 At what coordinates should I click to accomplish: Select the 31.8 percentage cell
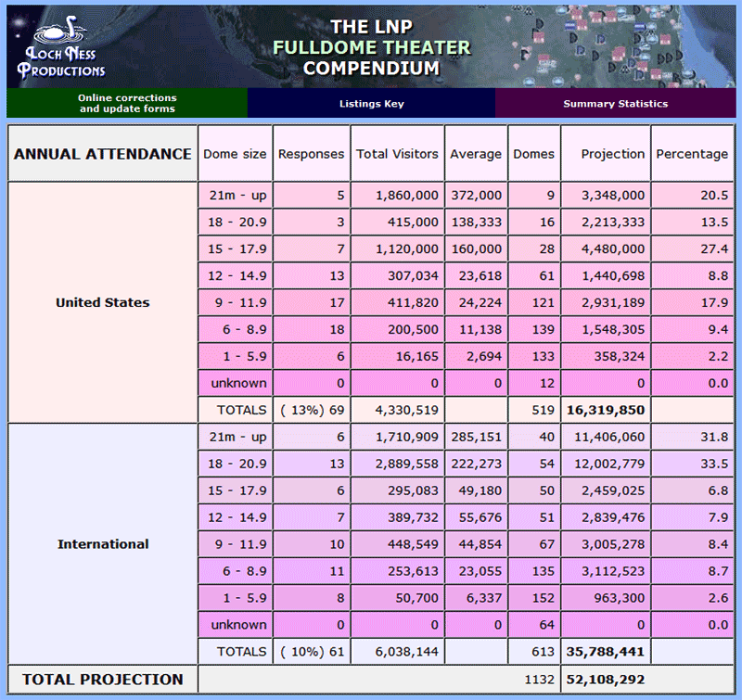point(692,437)
